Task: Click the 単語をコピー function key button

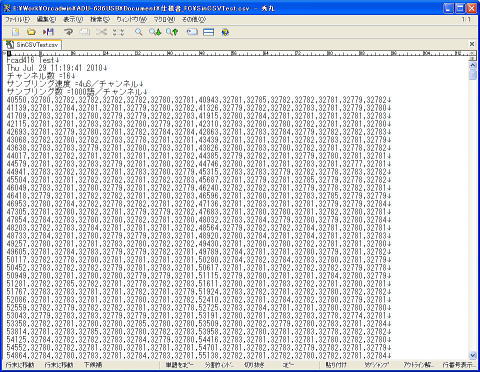Action: tap(179, 365)
